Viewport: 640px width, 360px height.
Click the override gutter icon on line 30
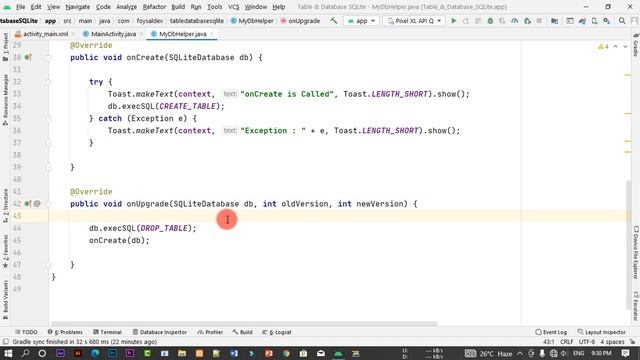[28, 58]
